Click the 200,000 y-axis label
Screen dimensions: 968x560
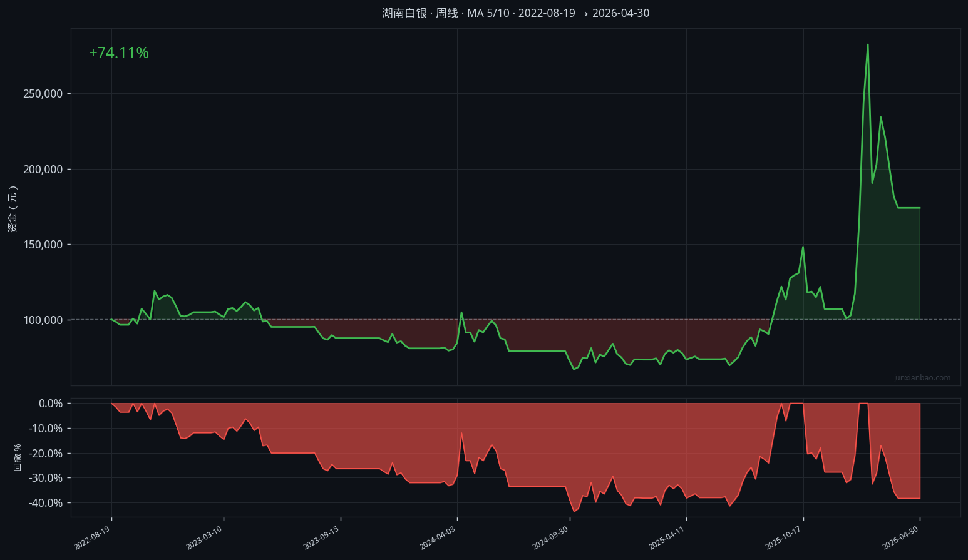pos(43,170)
